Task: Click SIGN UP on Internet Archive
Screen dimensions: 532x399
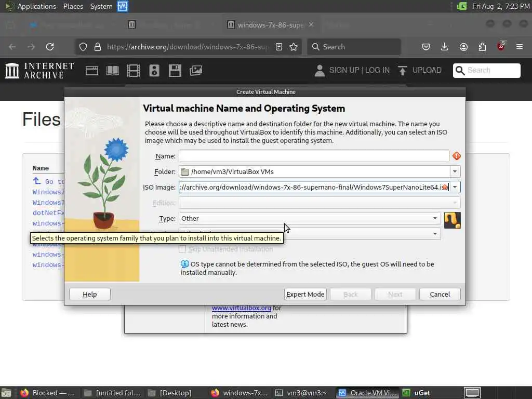Action: 344,70
